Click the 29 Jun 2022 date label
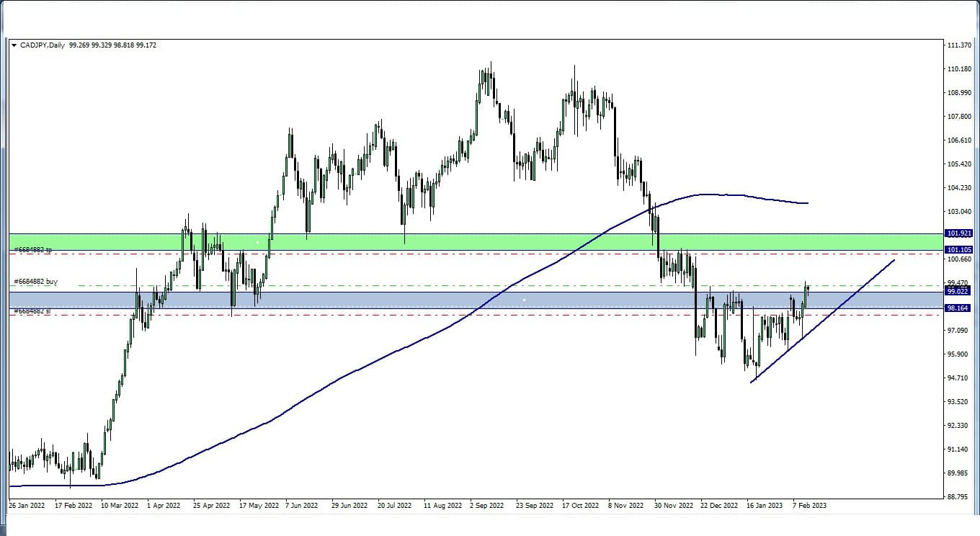980x536 pixels. coord(351,506)
